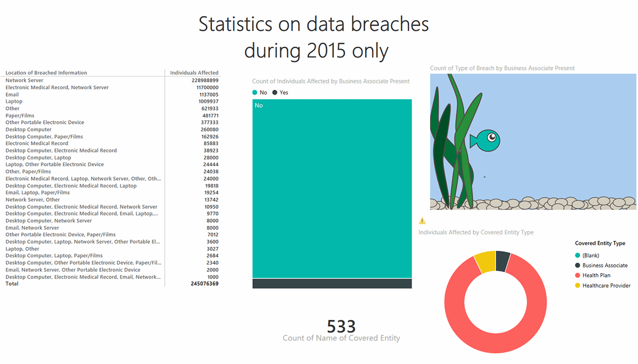Click the teal 'No' legend marker
Viewport: 638px width, 364px height.
click(255, 92)
